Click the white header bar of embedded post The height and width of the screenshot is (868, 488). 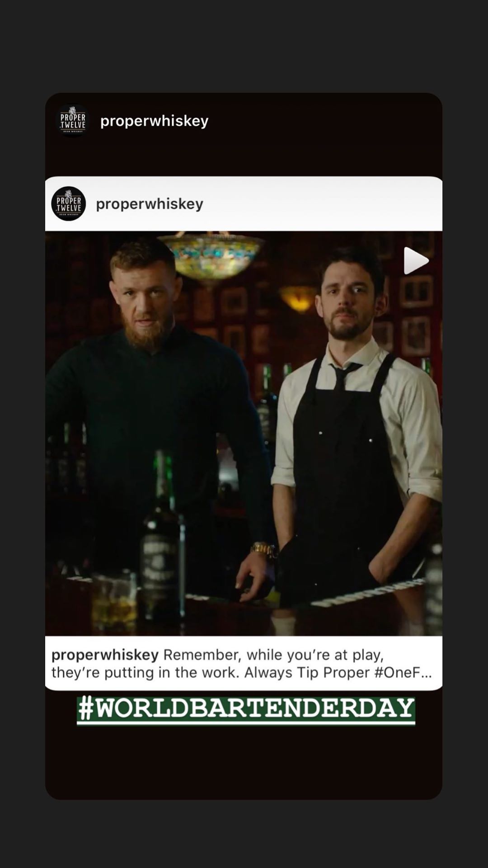click(x=244, y=204)
